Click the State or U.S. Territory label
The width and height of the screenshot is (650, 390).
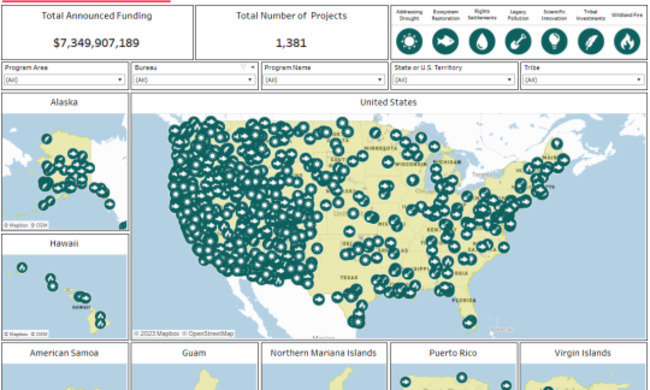coord(428,68)
